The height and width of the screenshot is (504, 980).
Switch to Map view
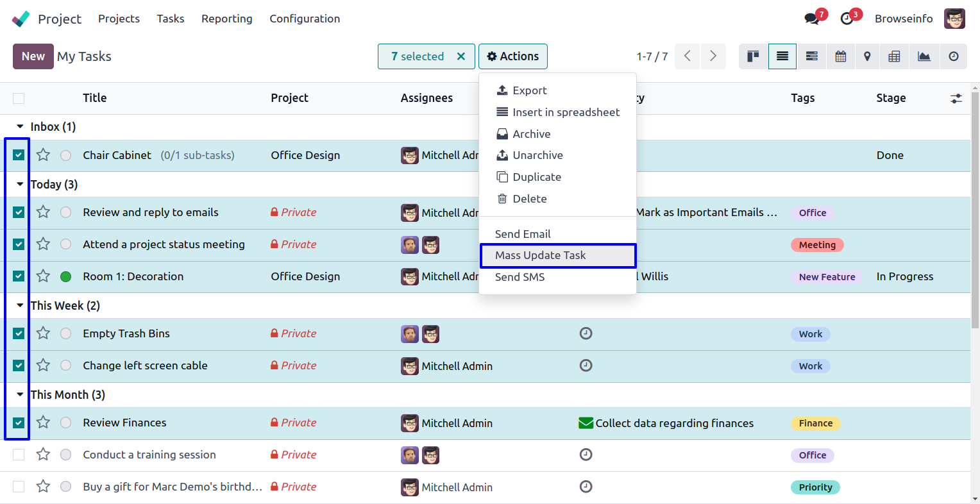tap(867, 56)
